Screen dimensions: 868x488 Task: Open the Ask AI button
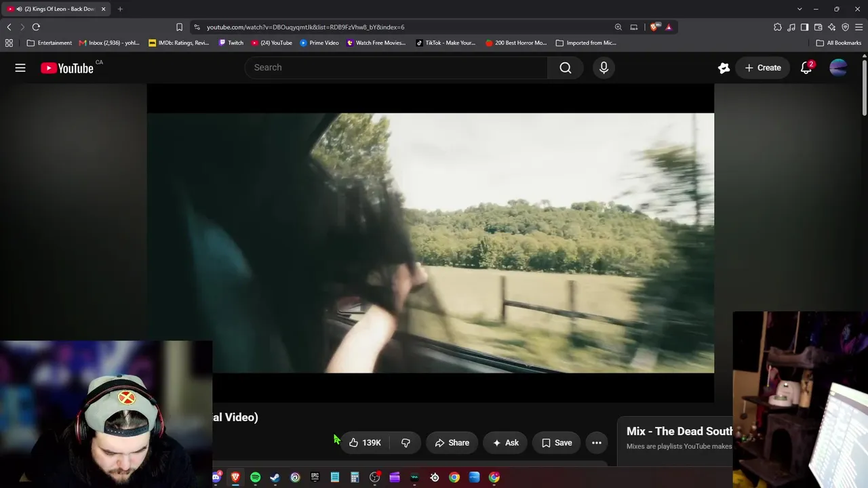coord(505,443)
